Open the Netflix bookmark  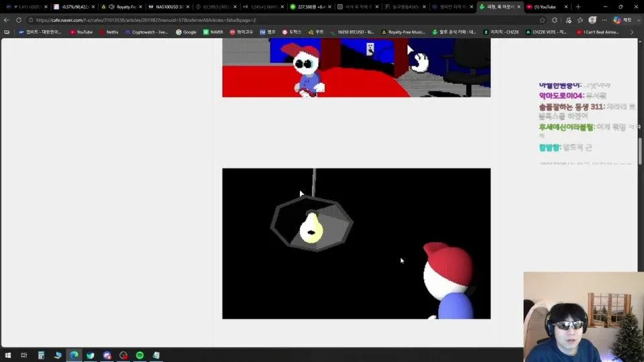(109, 32)
